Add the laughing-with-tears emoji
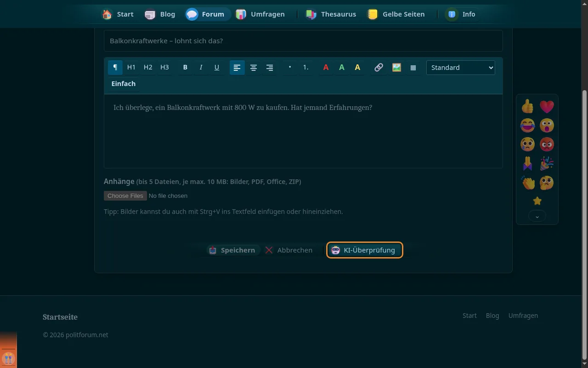Screen dimensions: 588x368 (527, 126)
